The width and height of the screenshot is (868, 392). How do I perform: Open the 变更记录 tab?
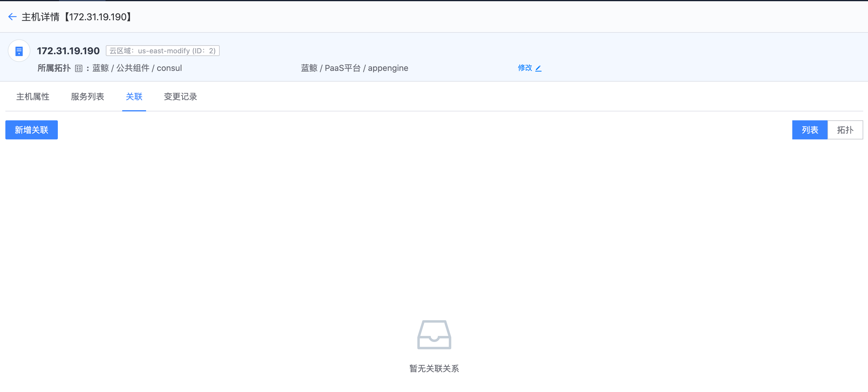(x=180, y=97)
